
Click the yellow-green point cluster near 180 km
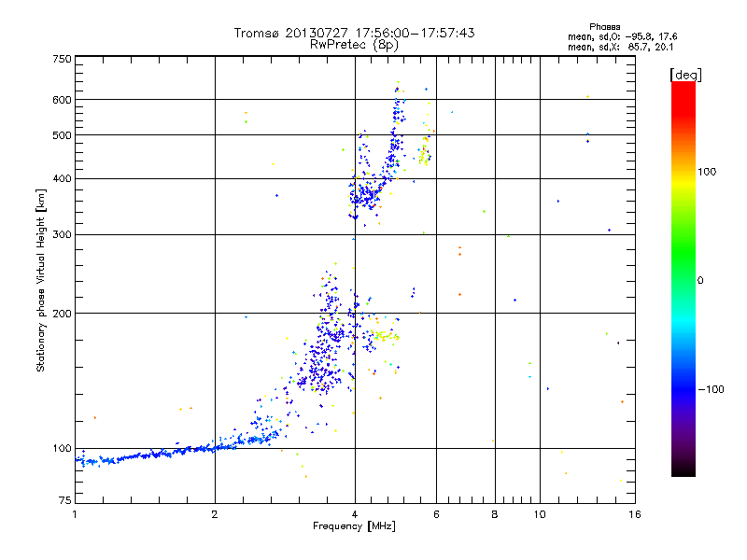tap(387, 336)
